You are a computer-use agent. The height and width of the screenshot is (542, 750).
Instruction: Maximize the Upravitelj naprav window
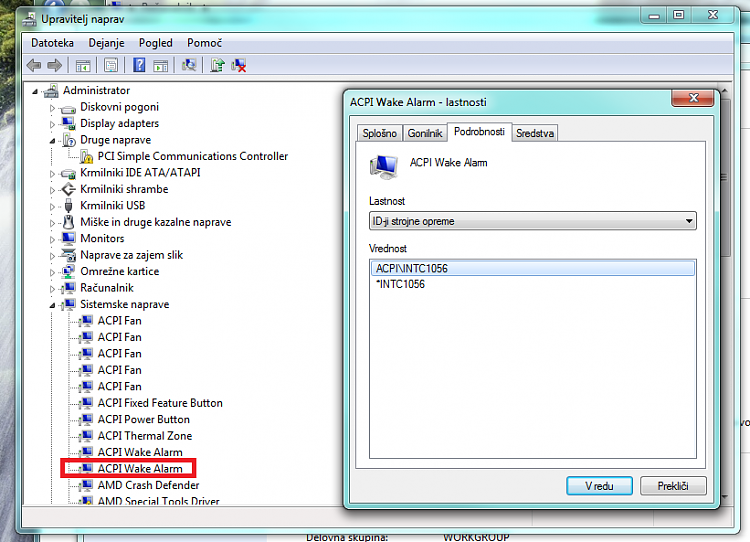click(x=678, y=15)
